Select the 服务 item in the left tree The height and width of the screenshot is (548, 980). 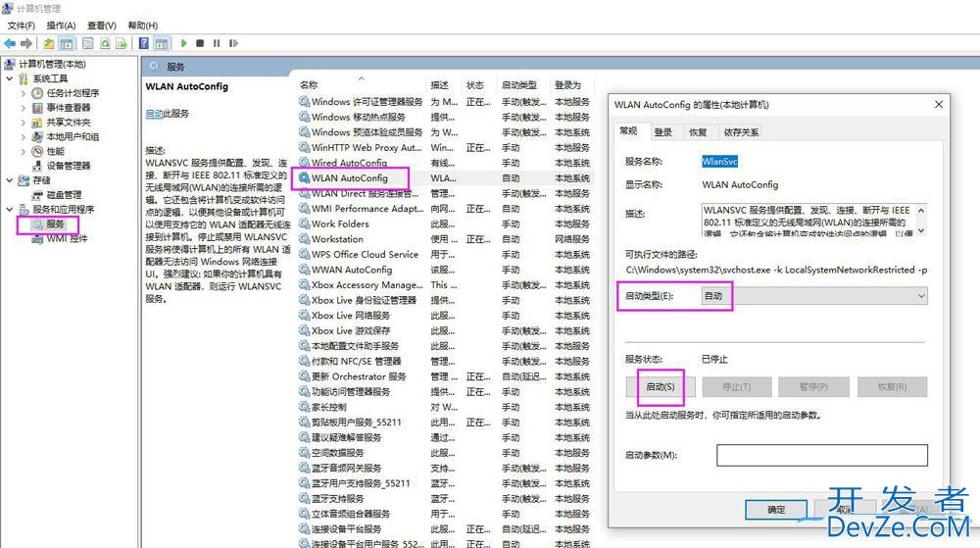pyautogui.click(x=55, y=224)
